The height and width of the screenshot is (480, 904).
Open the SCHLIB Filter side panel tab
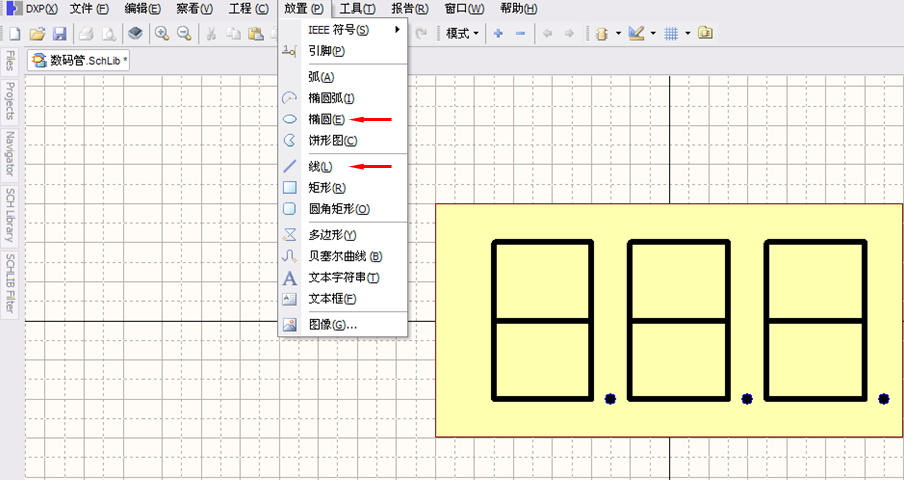pos(9,285)
